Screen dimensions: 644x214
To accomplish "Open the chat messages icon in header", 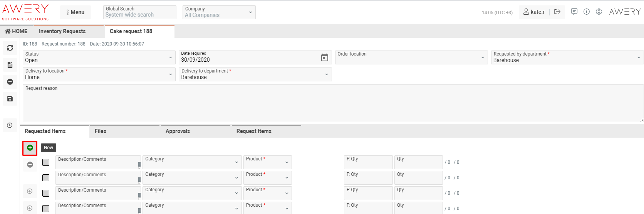I will click(x=574, y=12).
